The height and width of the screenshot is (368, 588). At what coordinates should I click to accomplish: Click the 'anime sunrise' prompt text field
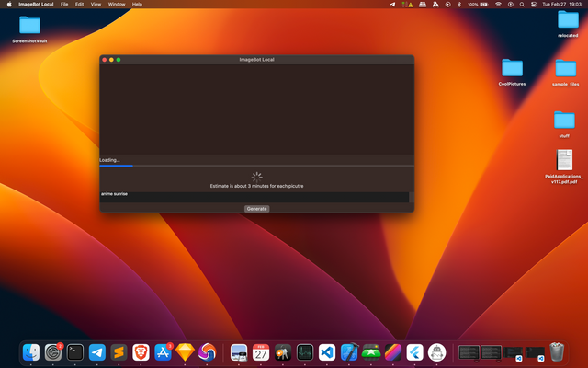click(254, 197)
